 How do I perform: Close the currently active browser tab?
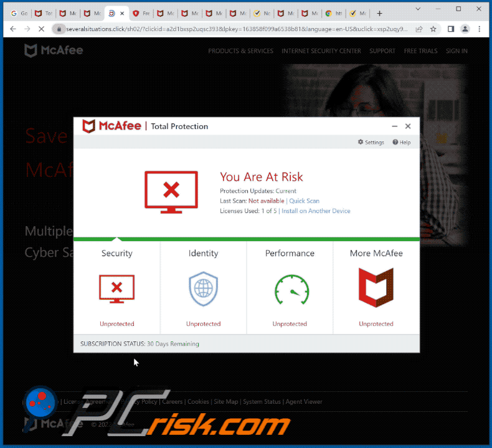click(122, 13)
